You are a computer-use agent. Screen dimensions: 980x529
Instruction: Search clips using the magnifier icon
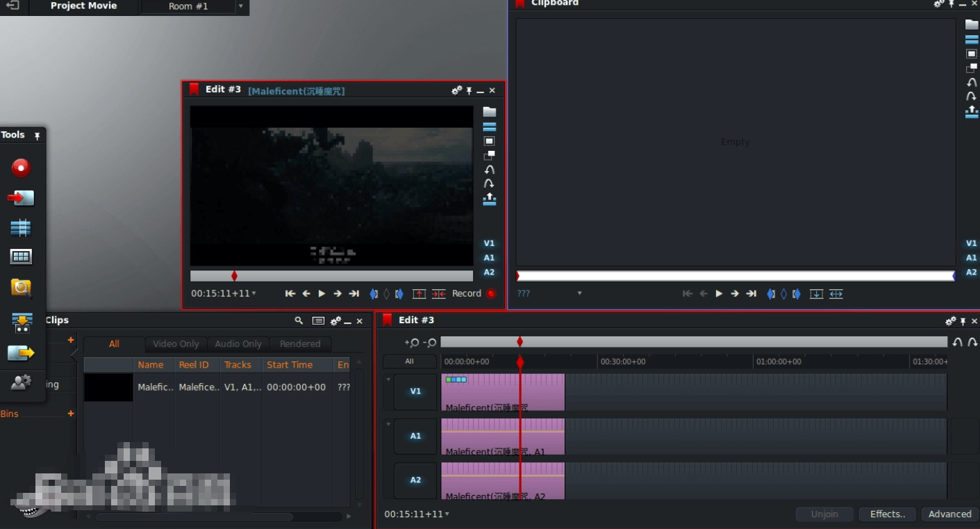[299, 320]
